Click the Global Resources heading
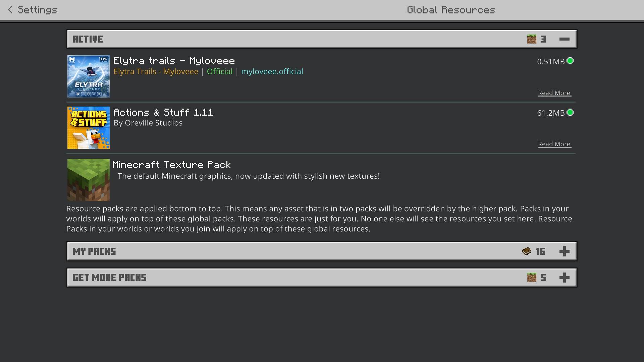Image resolution: width=644 pixels, height=362 pixels. click(x=451, y=10)
